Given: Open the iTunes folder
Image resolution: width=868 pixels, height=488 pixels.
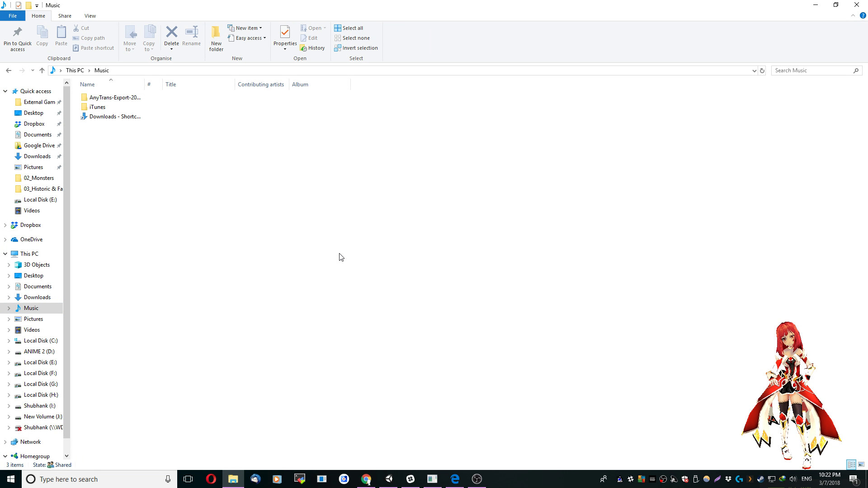Looking at the screenshot, I should 97,107.
